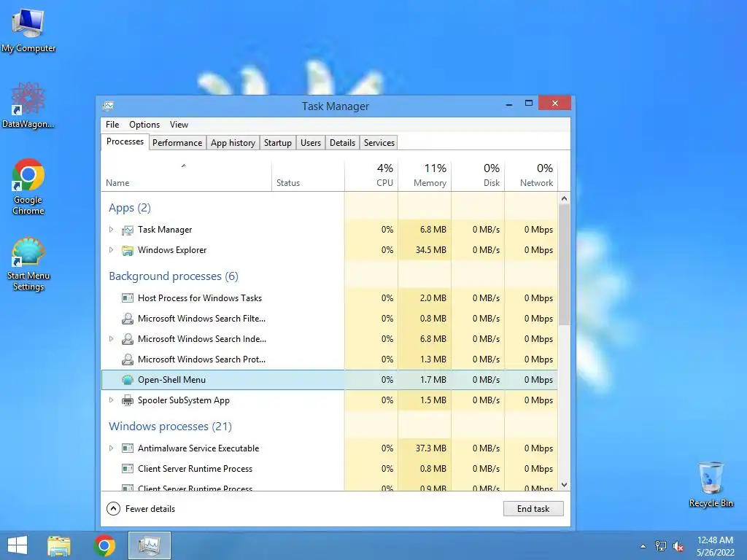
Task: Select the DataWagon desktop shortcut
Action: [28, 105]
